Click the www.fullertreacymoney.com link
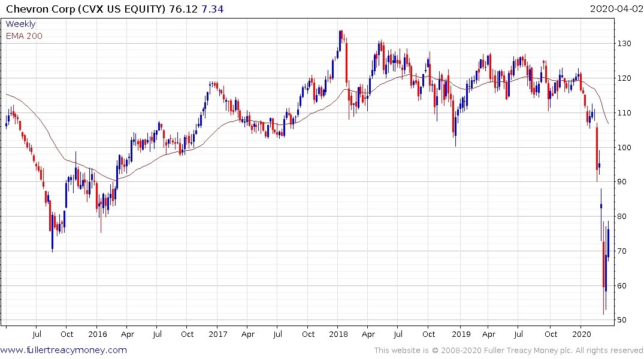644x359 pixels. tap(64, 350)
